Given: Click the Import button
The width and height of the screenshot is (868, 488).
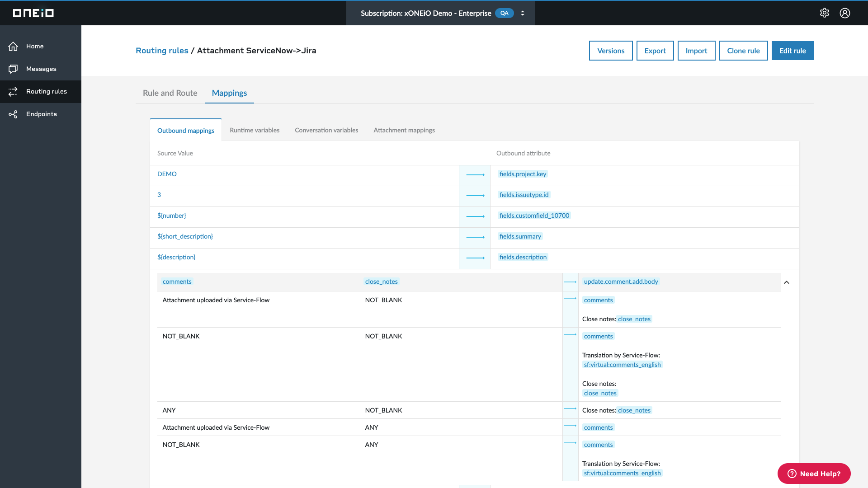Looking at the screenshot, I should click(x=696, y=51).
